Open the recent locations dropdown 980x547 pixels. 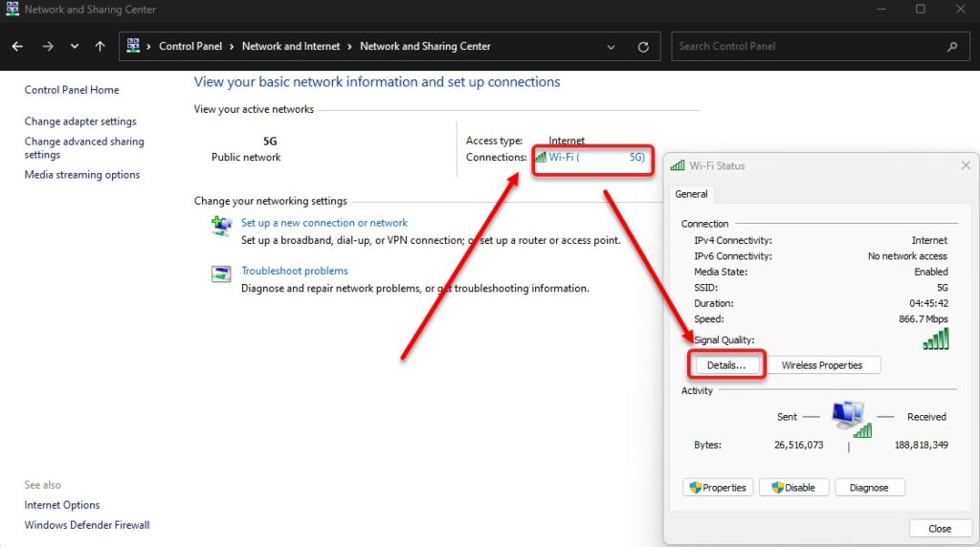[x=74, y=46]
